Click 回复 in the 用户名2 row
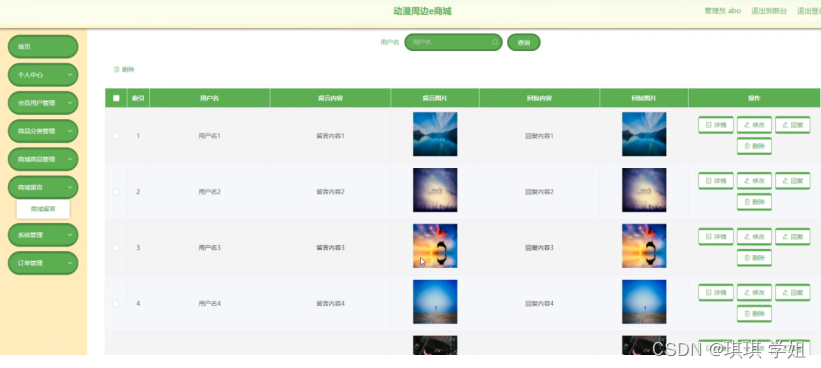 (793, 181)
